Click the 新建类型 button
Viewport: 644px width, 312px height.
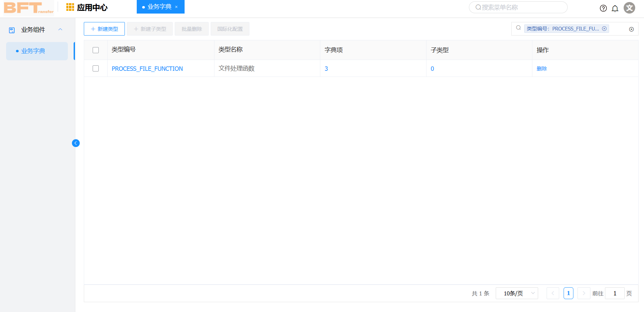tap(104, 29)
